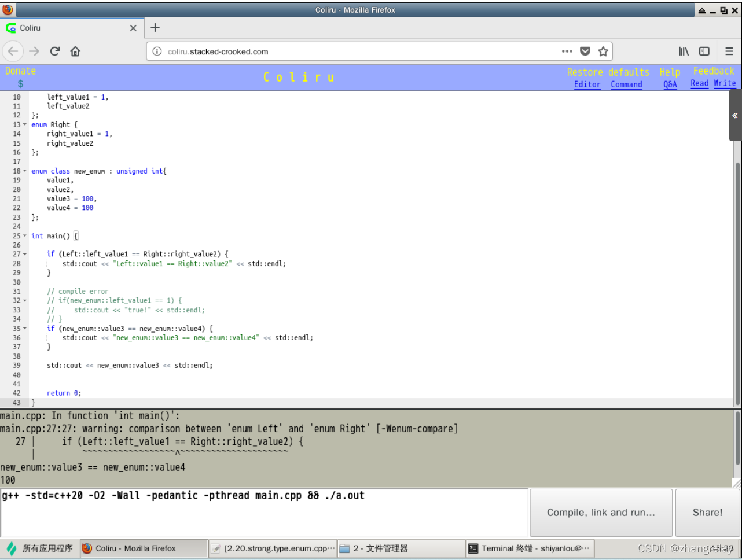Click the Coliru title heading

tap(299, 77)
